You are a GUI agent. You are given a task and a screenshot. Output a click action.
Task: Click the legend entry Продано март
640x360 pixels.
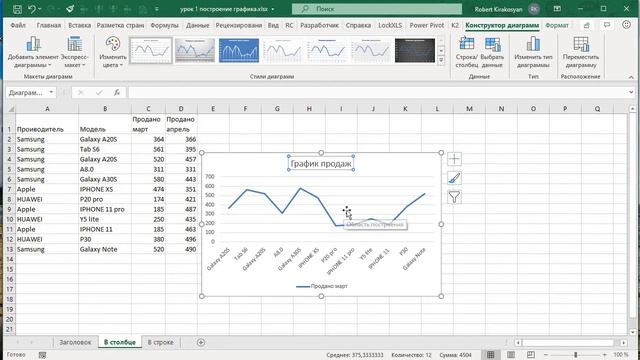[x=321, y=286]
